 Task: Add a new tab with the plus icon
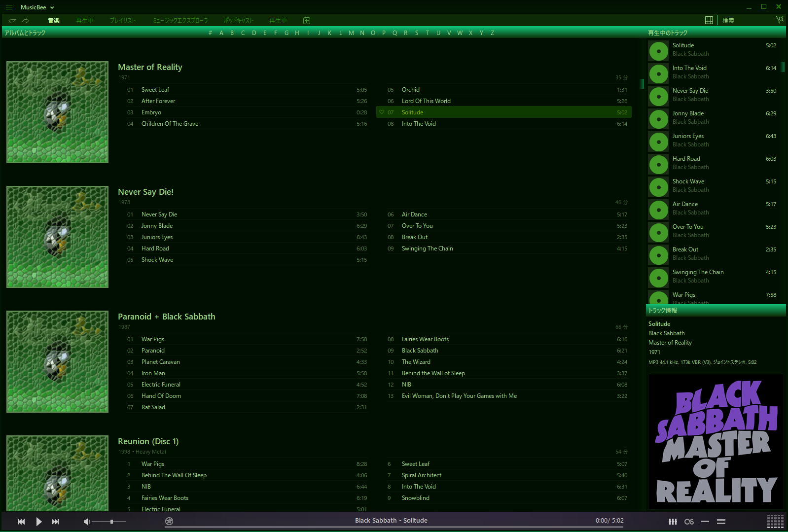click(x=307, y=21)
